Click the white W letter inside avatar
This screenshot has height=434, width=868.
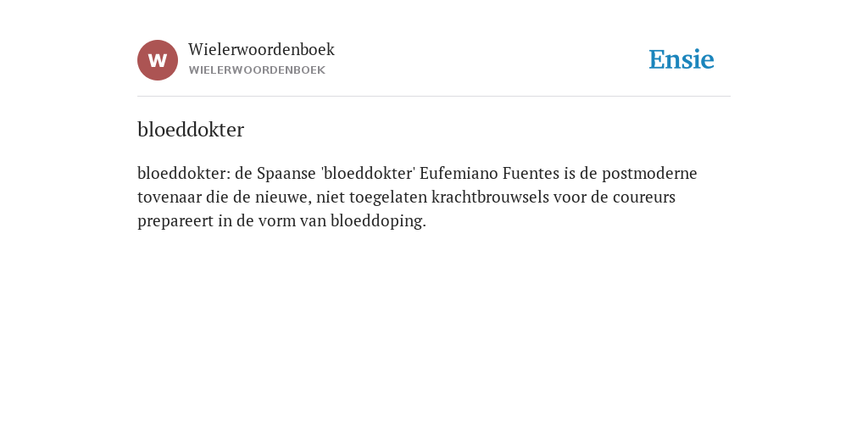point(158,60)
